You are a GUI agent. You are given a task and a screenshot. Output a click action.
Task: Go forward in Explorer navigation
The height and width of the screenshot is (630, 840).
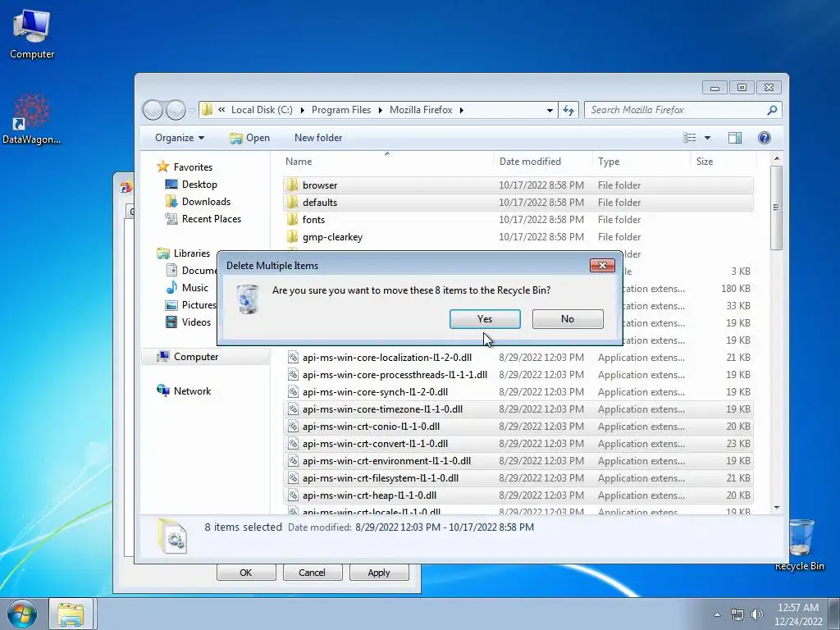click(x=176, y=110)
